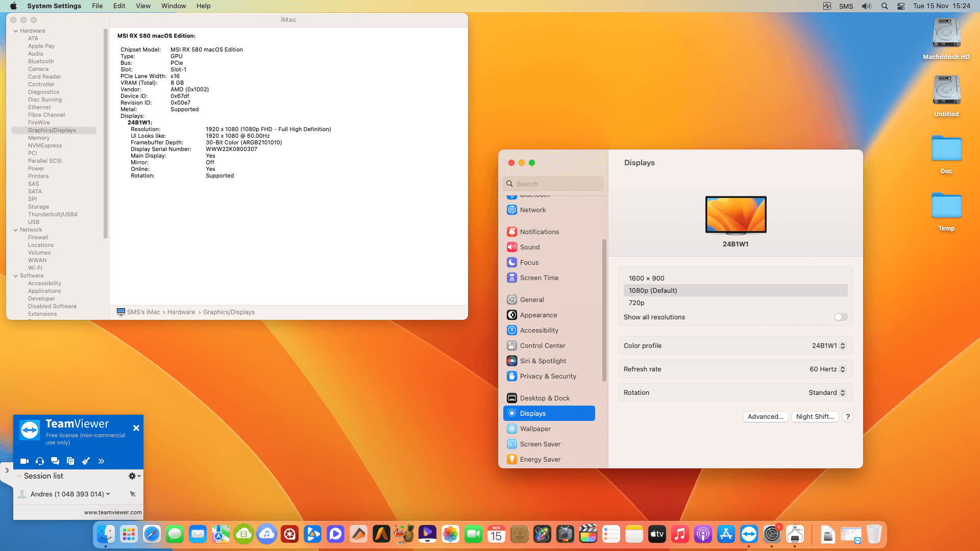Click the Night Shift... button
The width and height of the screenshot is (980, 551).
tap(815, 417)
